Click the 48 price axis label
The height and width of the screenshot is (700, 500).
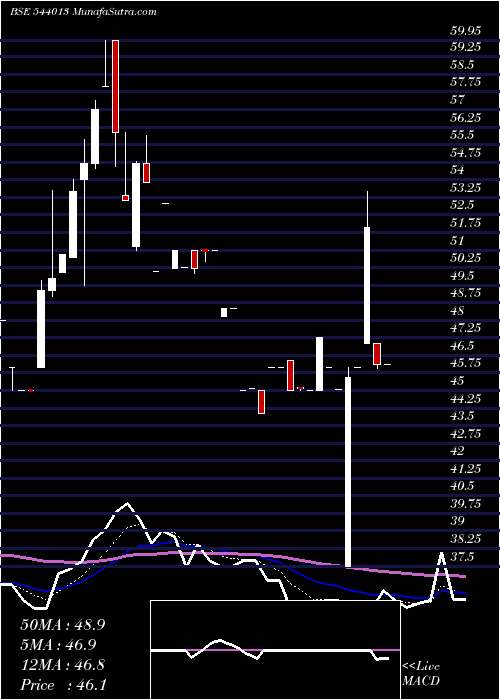[x=458, y=311]
